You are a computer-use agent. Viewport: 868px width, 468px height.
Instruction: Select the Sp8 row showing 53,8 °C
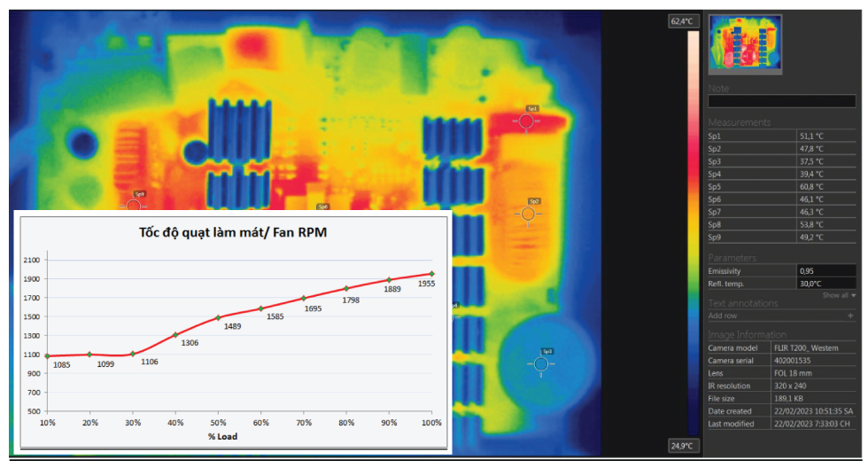click(781, 225)
